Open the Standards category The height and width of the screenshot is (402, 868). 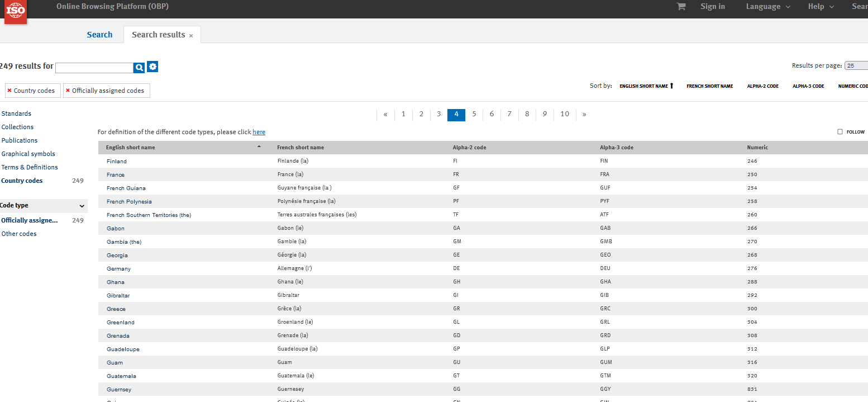pyautogui.click(x=16, y=113)
